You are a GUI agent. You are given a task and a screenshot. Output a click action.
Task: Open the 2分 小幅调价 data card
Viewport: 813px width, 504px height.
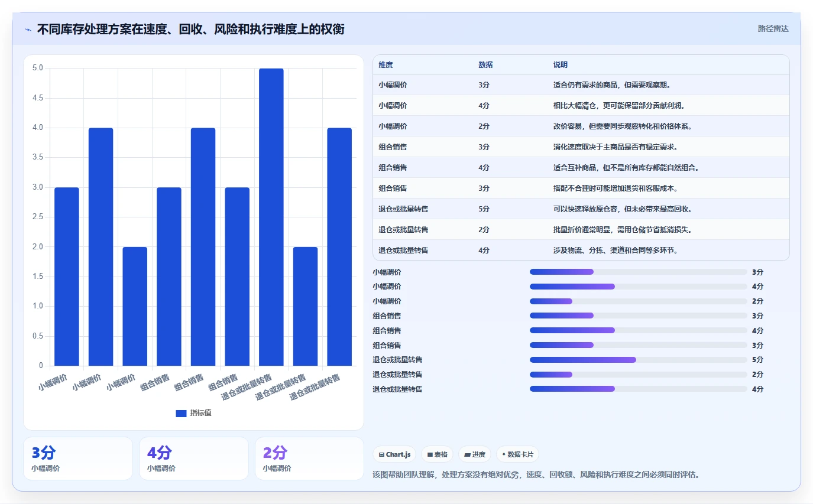(310, 459)
